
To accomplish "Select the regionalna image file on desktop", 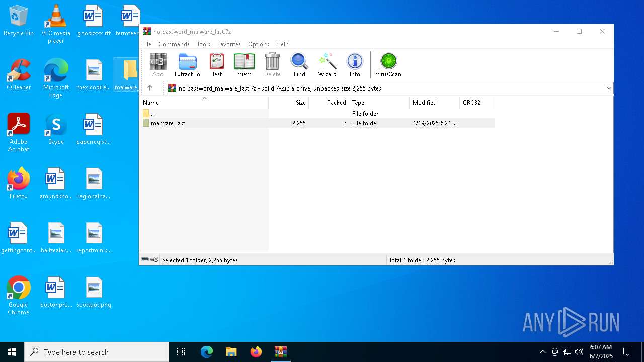I will (x=94, y=184).
